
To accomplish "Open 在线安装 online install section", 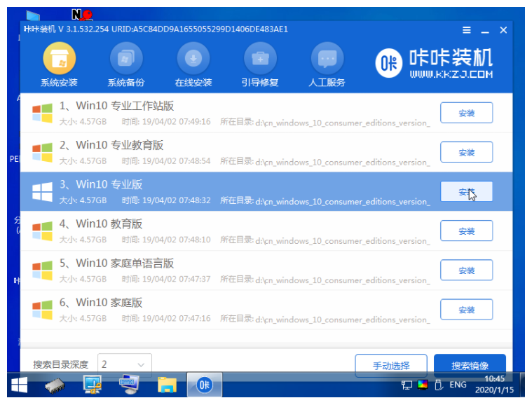I will (193, 64).
